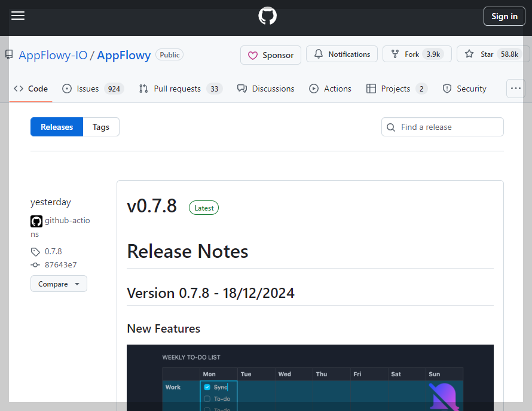Focus the Find a release search field
This screenshot has height=411, width=532.
click(x=442, y=127)
